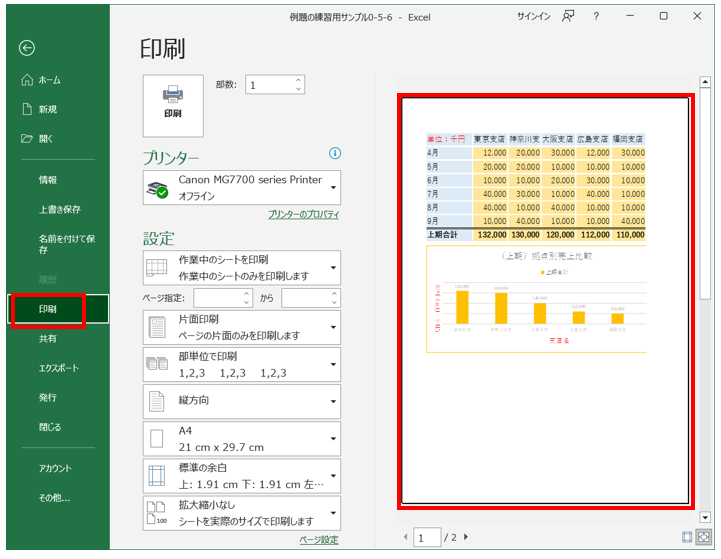Viewport: 721px width, 559px height.
Task: Toggle show margins icon at bottom right
Action: pyautogui.click(x=686, y=537)
